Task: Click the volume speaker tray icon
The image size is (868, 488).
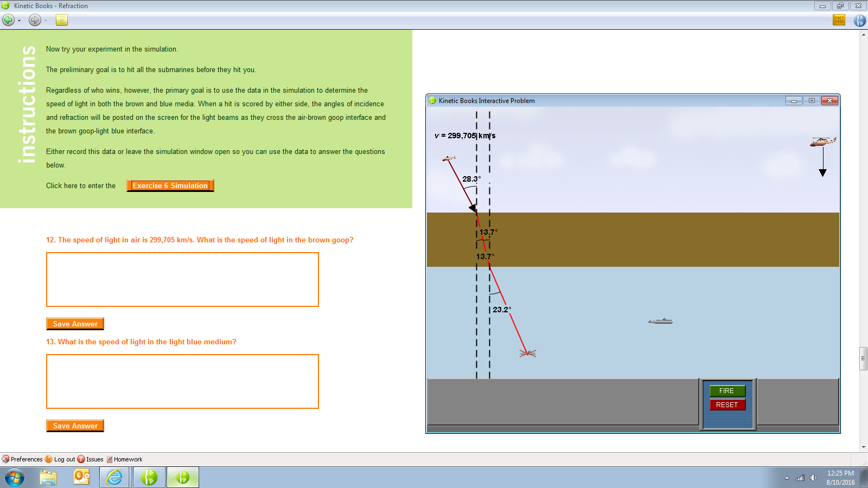Action: pos(813,478)
